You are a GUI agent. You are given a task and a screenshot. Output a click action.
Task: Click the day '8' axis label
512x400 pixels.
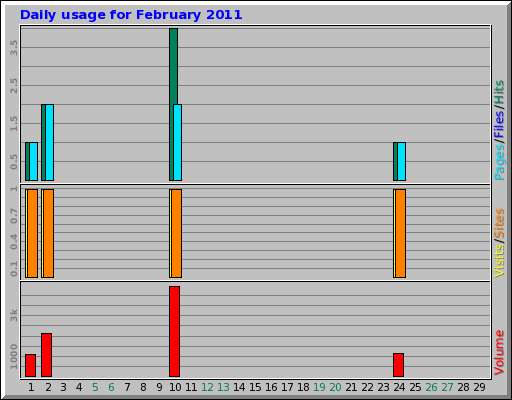143,387
